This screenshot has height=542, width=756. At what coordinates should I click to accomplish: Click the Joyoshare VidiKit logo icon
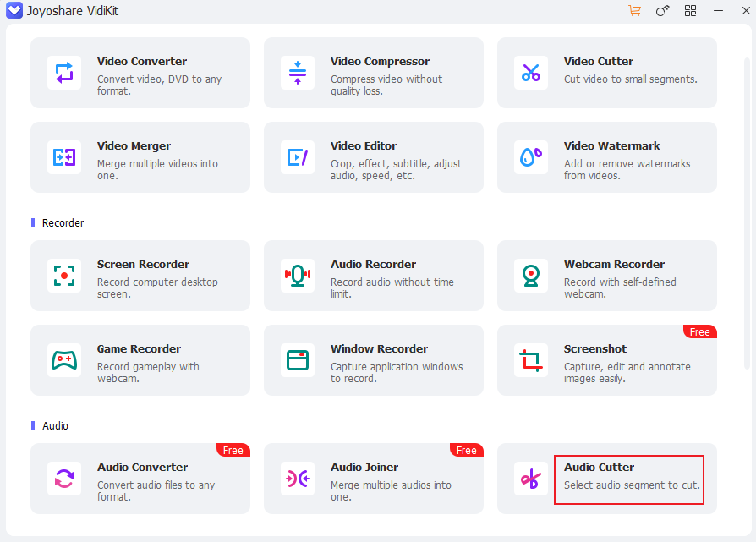pos(14,11)
